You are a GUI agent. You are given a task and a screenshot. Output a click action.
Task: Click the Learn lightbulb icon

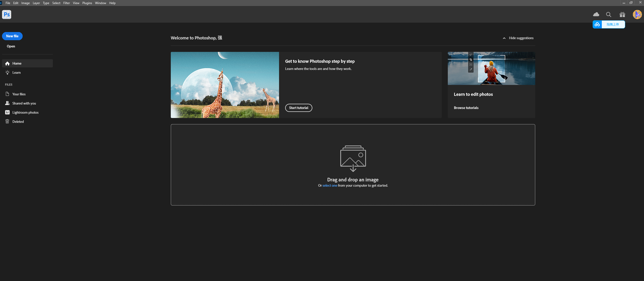pyautogui.click(x=7, y=72)
